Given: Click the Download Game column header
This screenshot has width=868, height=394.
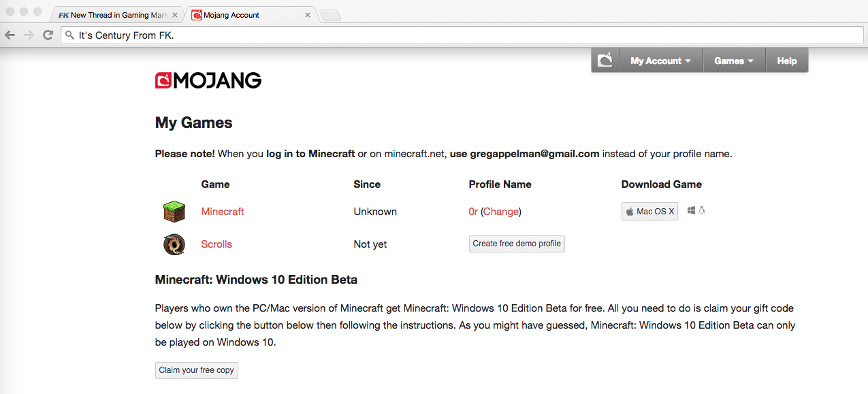Looking at the screenshot, I should (662, 184).
